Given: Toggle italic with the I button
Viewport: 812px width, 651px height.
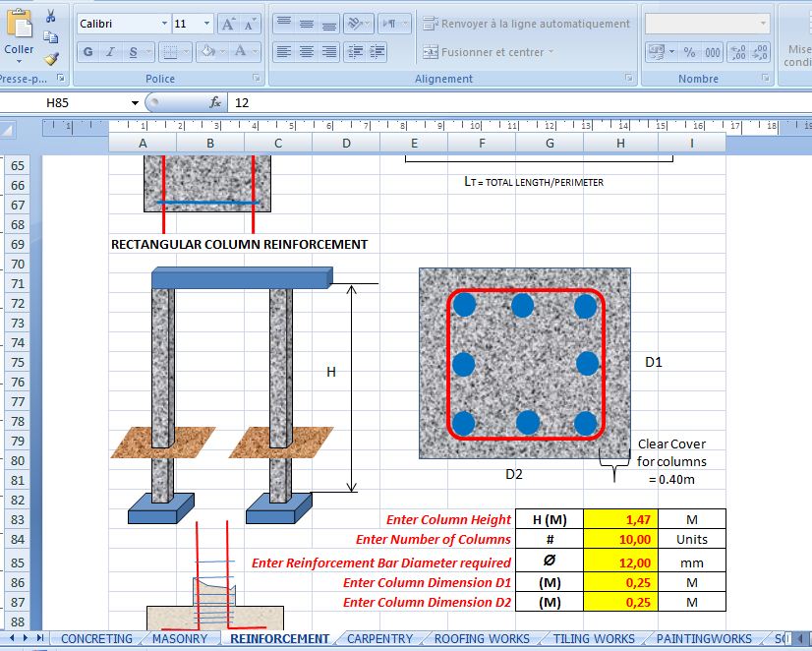Looking at the screenshot, I should [x=109, y=51].
